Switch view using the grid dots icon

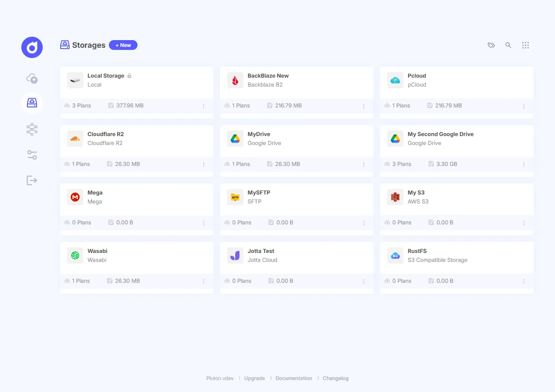[x=526, y=45]
